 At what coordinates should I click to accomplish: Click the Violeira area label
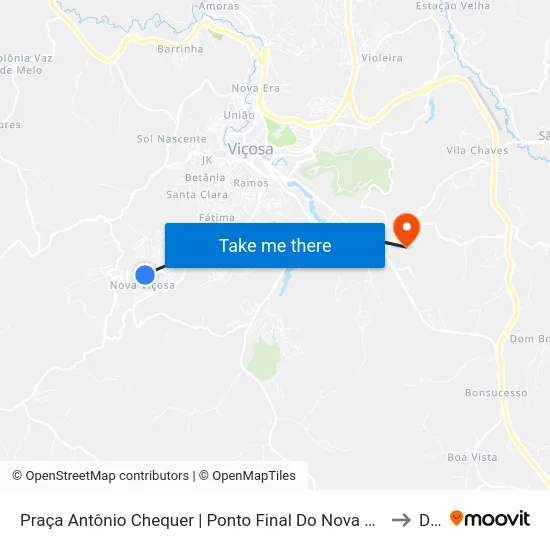pyautogui.click(x=382, y=58)
